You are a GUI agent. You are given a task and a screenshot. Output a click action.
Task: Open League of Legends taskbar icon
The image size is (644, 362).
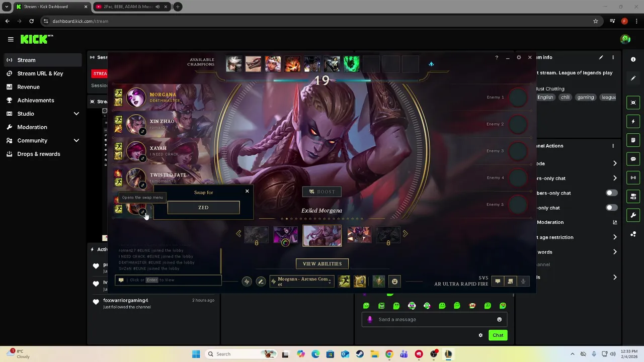click(448, 354)
